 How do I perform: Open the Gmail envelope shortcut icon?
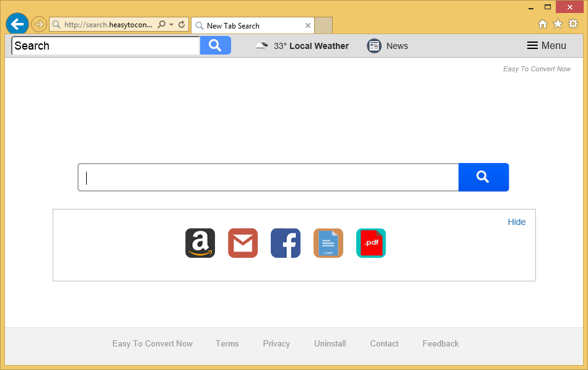tap(243, 243)
